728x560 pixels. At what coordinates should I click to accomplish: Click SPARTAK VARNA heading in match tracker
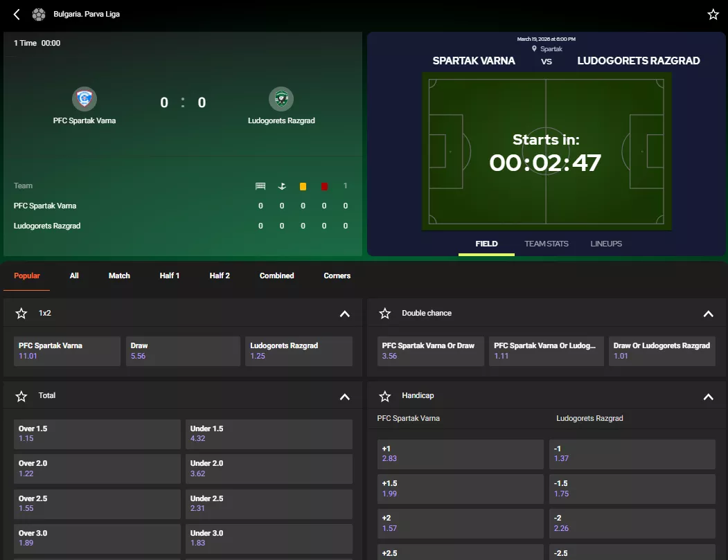tap(474, 61)
